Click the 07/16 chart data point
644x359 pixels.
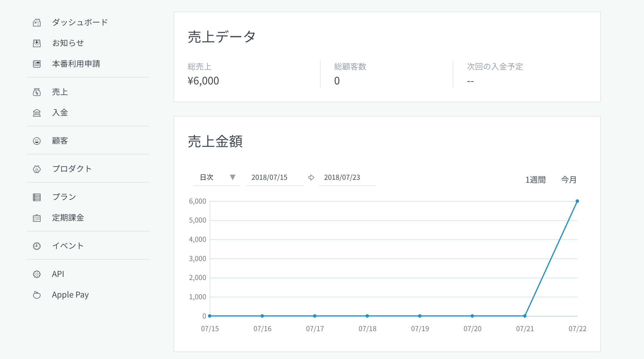(x=262, y=316)
